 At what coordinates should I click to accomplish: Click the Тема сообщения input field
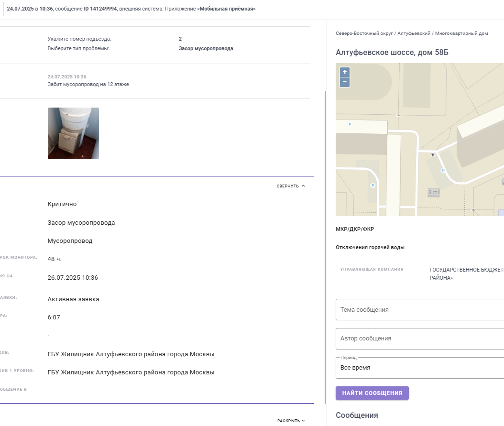tap(420, 310)
